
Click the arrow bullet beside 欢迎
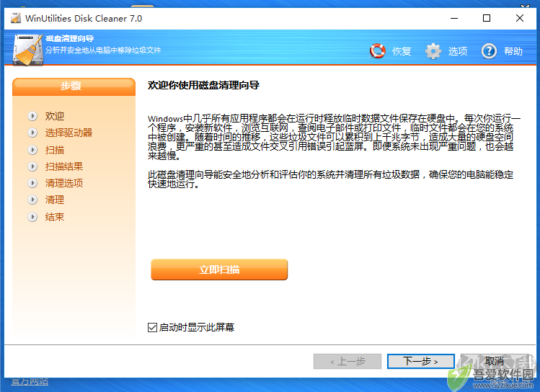coord(32,116)
